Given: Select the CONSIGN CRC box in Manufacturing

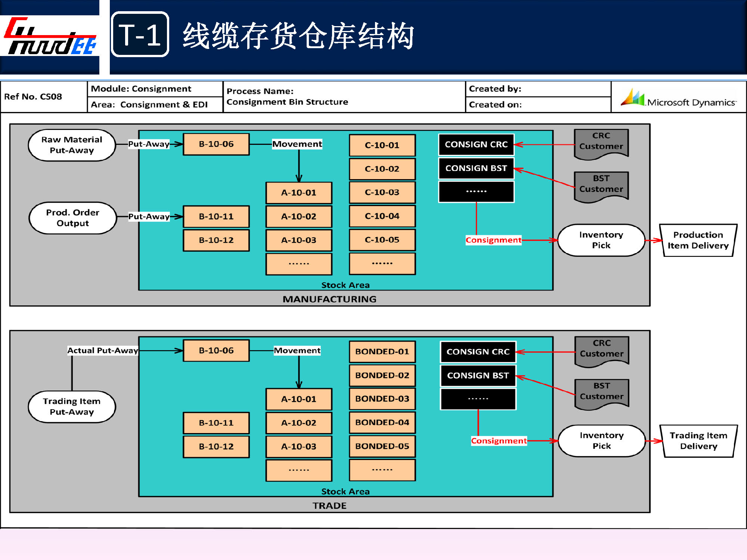Looking at the screenshot, I should pos(476,144).
